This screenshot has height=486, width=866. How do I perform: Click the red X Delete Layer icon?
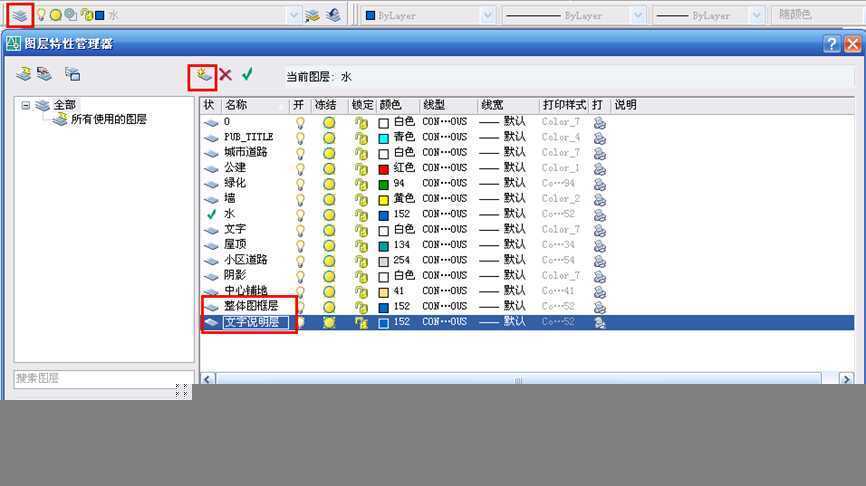coord(225,74)
